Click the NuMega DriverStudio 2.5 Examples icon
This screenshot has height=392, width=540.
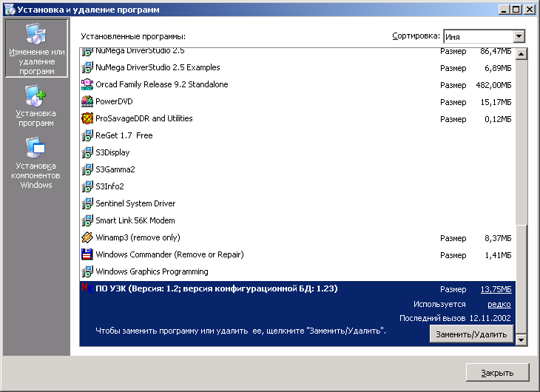click(x=87, y=67)
